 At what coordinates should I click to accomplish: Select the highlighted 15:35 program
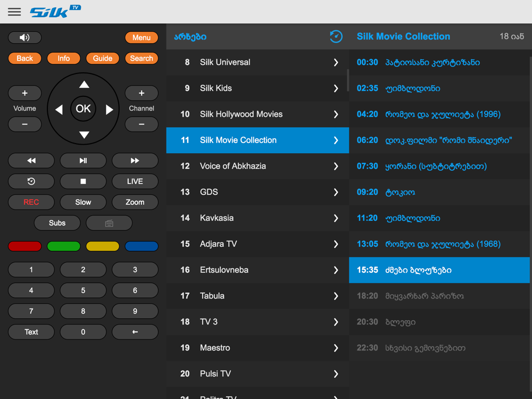(439, 270)
